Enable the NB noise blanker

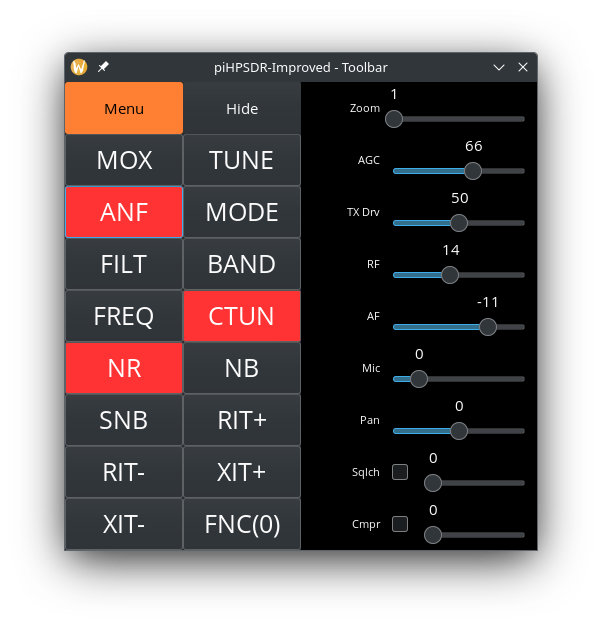click(x=242, y=368)
